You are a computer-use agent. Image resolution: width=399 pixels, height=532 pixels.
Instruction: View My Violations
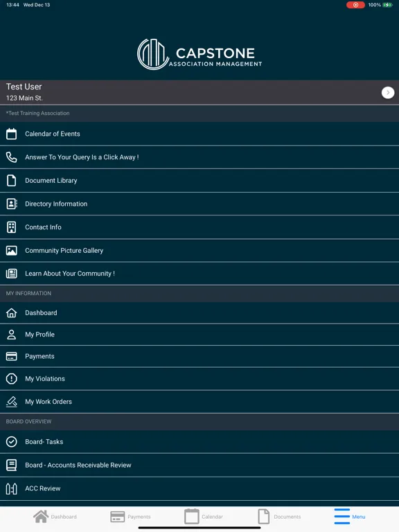pyautogui.click(x=199, y=379)
